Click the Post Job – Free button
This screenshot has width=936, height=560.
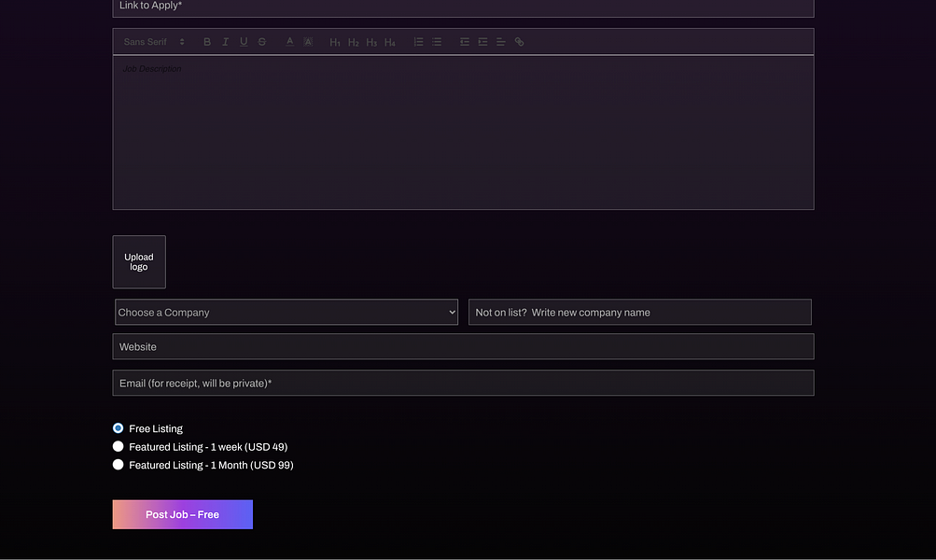pyautogui.click(x=183, y=514)
